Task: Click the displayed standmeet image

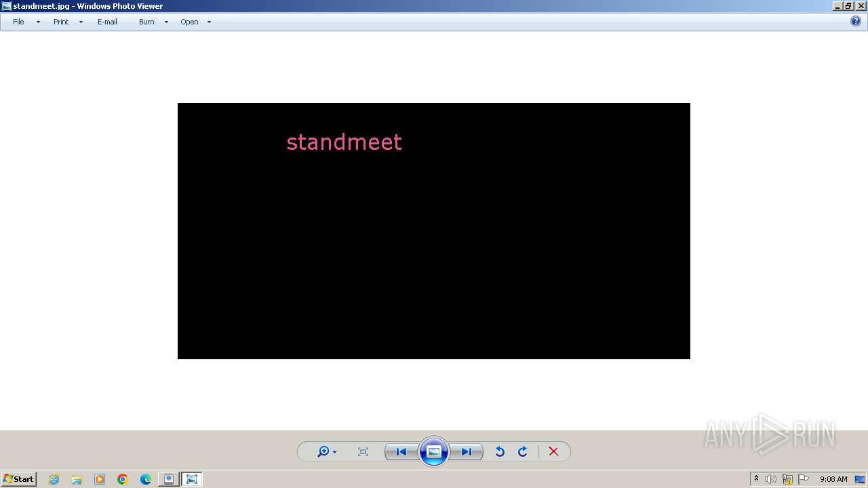Action: [x=434, y=231]
